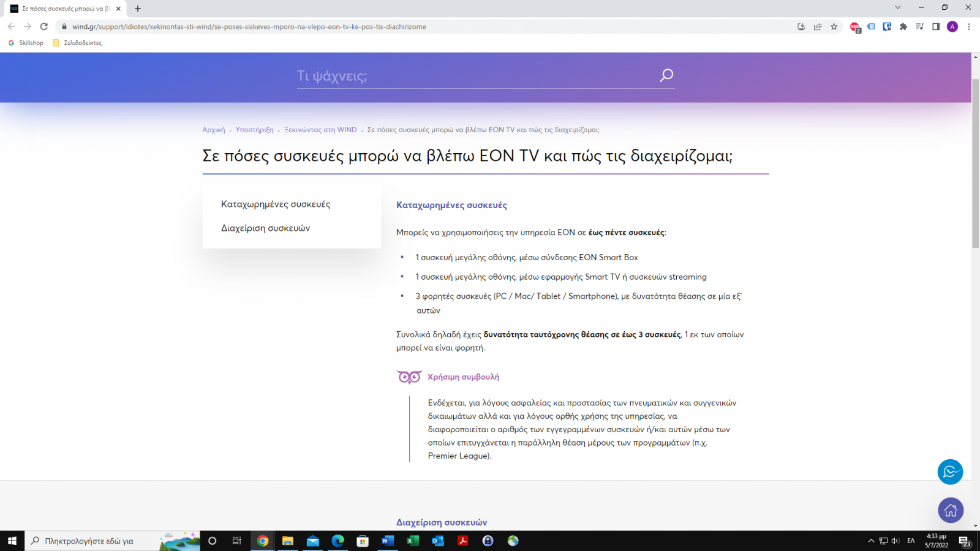Open the Υποστήριξη breadcrumb link
The width and height of the screenshot is (980, 551).
tap(254, 130)
